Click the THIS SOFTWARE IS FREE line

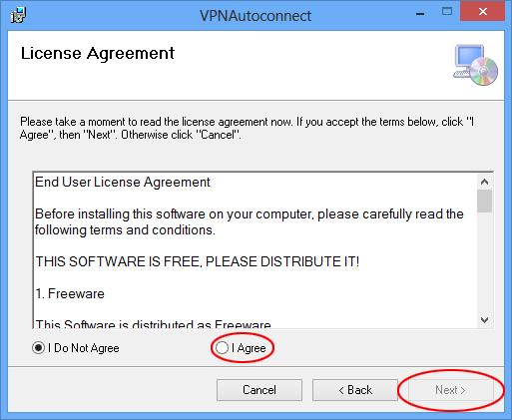click(198, 261)
